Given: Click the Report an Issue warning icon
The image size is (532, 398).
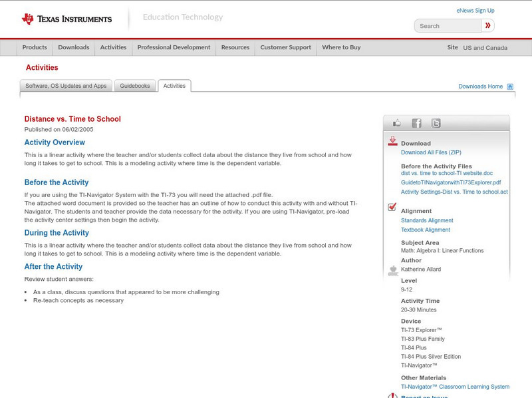Looking at the screenshot, I should (392, 395).
